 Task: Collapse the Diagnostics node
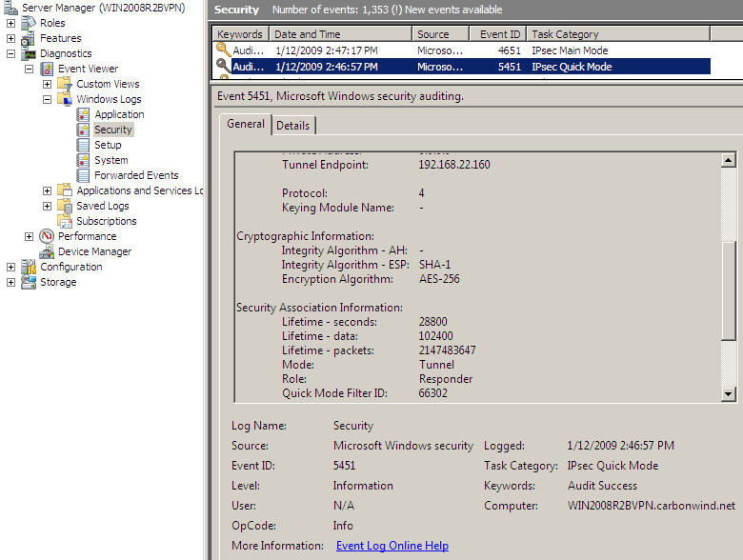[x=10, y=53]
